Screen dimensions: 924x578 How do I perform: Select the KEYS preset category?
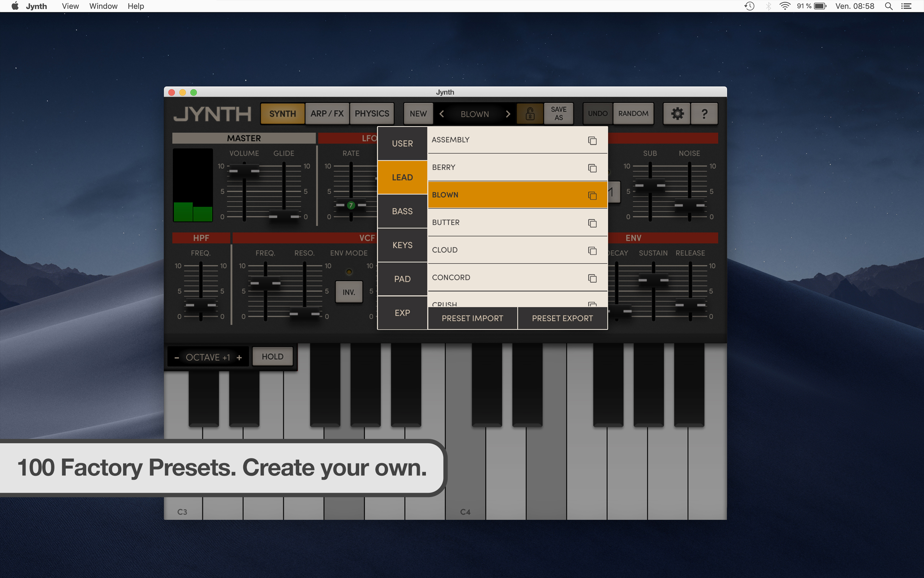[x=402, y=245]
